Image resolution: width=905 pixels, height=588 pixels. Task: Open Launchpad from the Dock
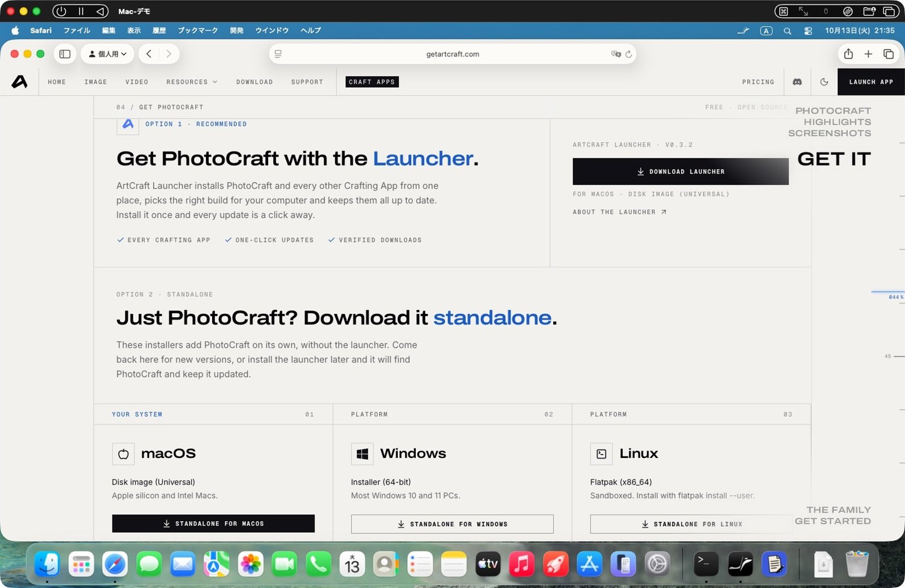(81, 564)
